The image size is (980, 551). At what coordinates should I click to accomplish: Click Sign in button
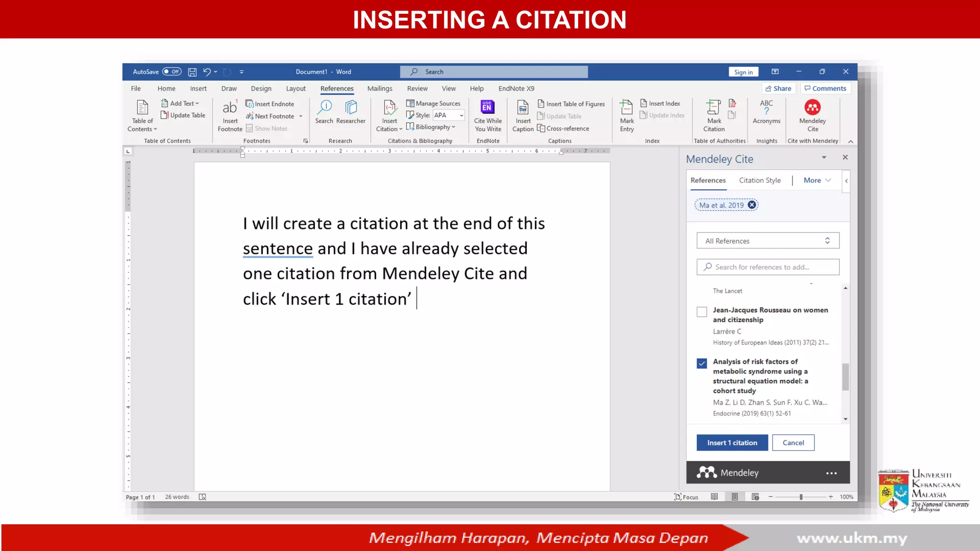tap(743, 72)
